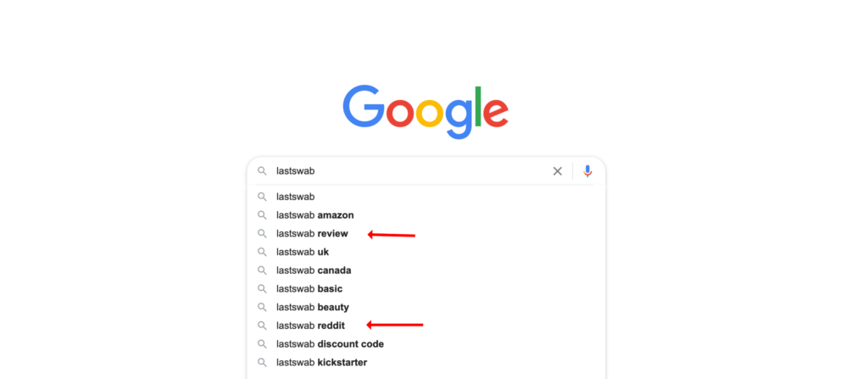Click the magnifier icon beside lastswab reddit
The height and width of the screenshot is (379, 868).
pos(262,326)
